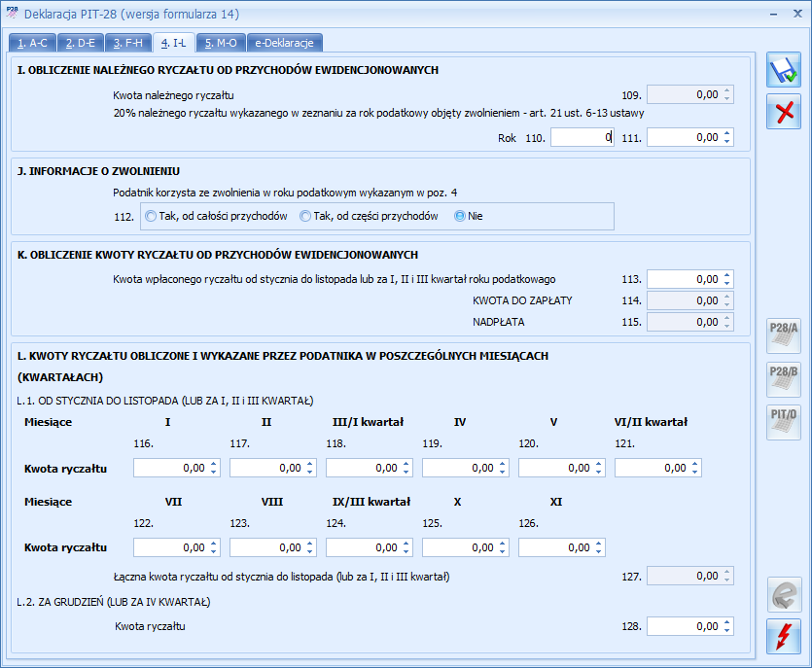This screenshot has width=812, height=668.
Task: Click the Rok field 110
Action: point(583,138)
